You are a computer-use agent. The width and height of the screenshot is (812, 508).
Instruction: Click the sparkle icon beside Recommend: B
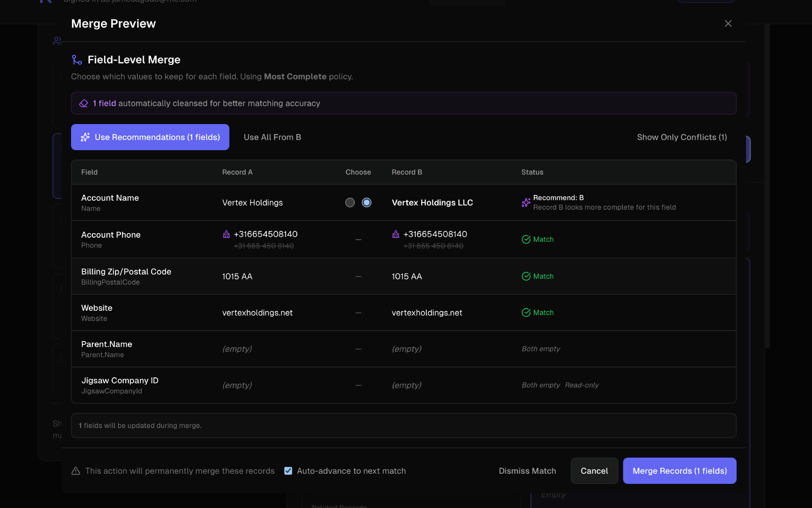pos(526,202)
